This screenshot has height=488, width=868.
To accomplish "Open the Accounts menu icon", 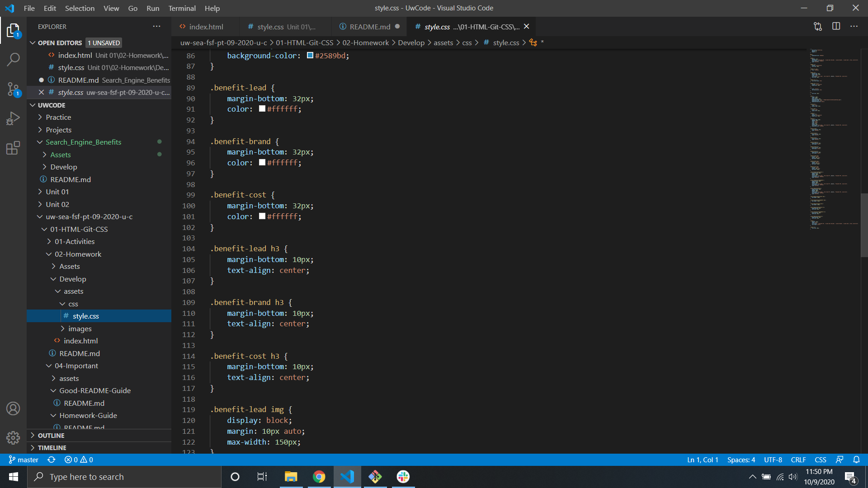I will point(13,408).
